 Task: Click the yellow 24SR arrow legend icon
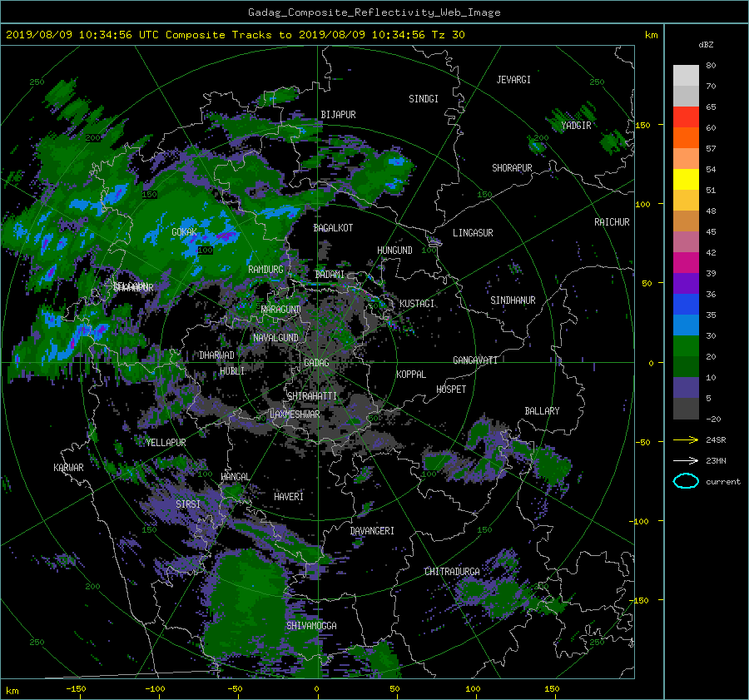coord(686,439)
